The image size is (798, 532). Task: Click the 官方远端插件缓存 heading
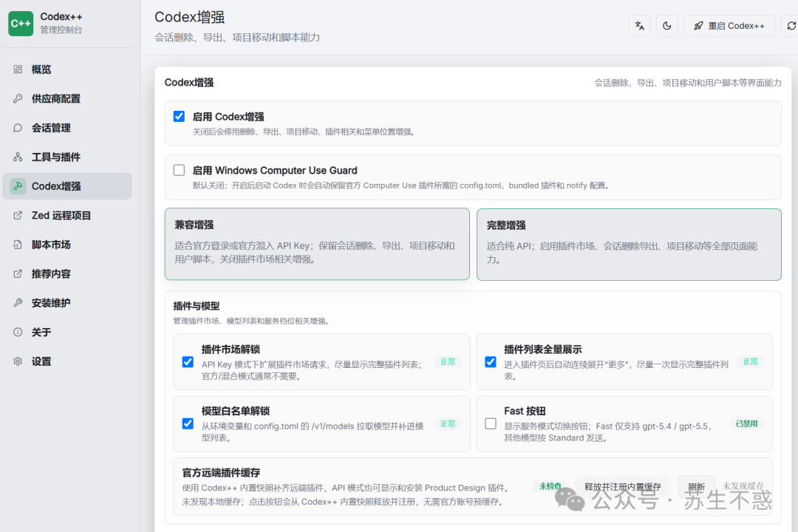(221, 472)
